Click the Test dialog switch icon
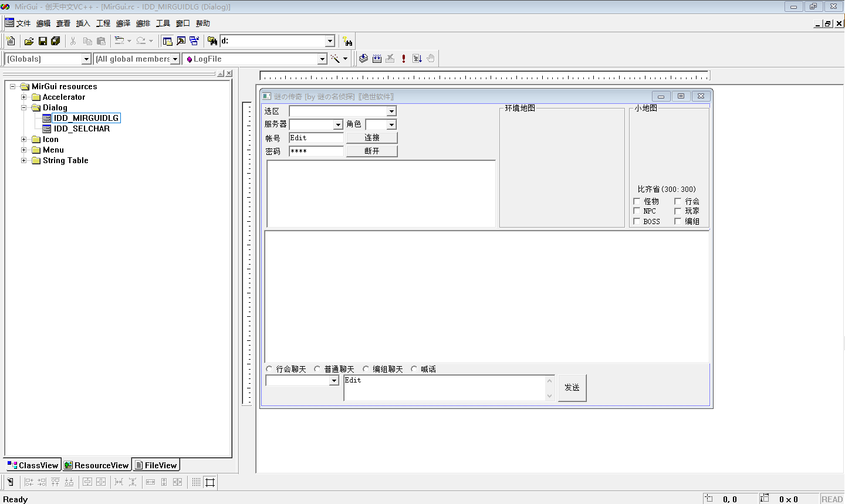845x504 pixels. click(x=10, y=482)
